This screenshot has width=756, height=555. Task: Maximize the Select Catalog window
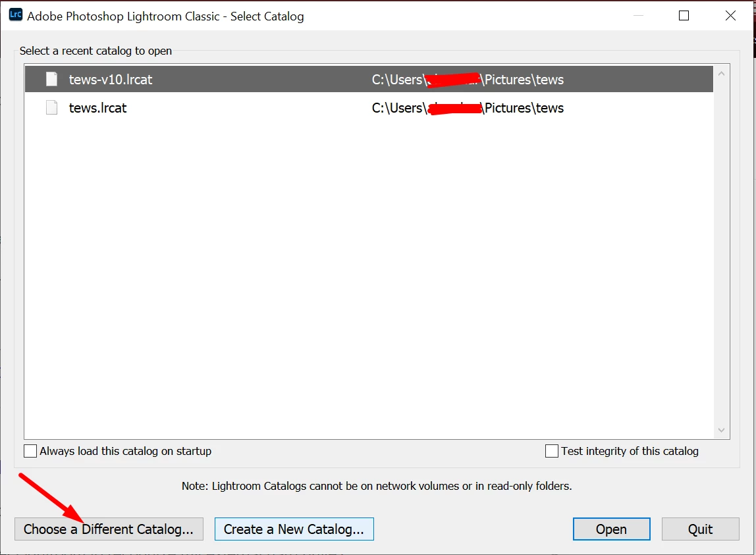click(x=684, y=16)
